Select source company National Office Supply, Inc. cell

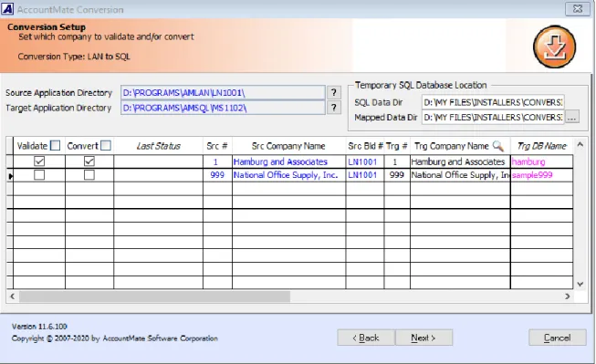[289, 175]
